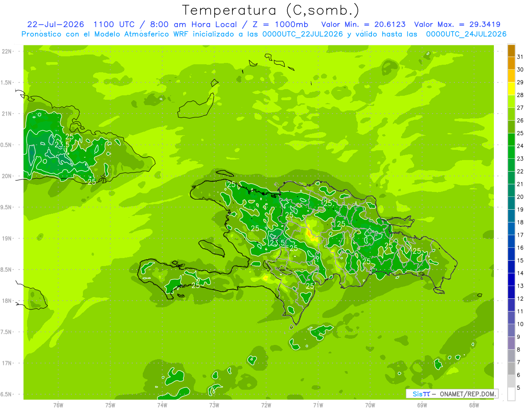
Task: Pick the blue swatch between 15 and 16
Action: 511,254
